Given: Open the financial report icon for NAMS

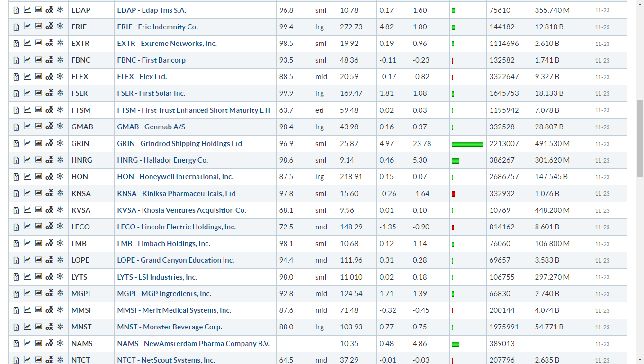Looking at the screenshot, I should coord(16,344).
